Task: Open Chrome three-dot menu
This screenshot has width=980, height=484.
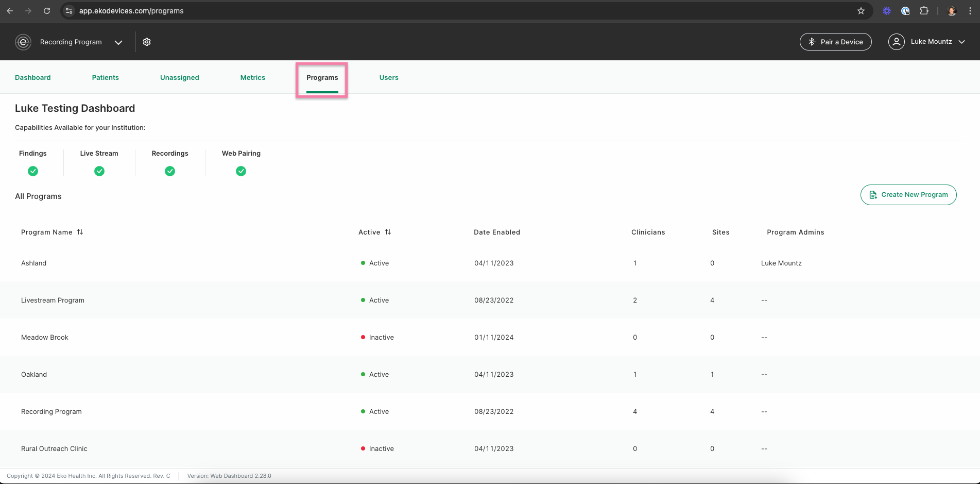Action: coord(970,11)
